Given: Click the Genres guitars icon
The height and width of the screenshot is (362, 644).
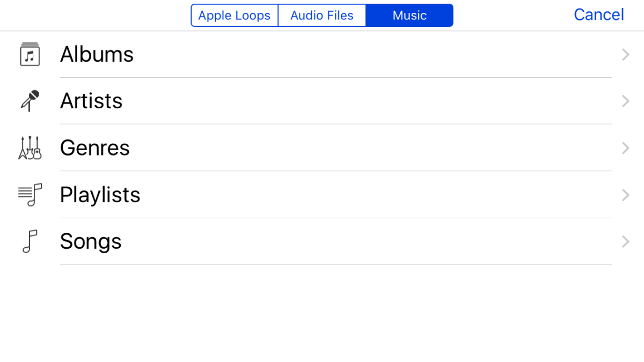Looking at the screenshot, I should 30,148.
